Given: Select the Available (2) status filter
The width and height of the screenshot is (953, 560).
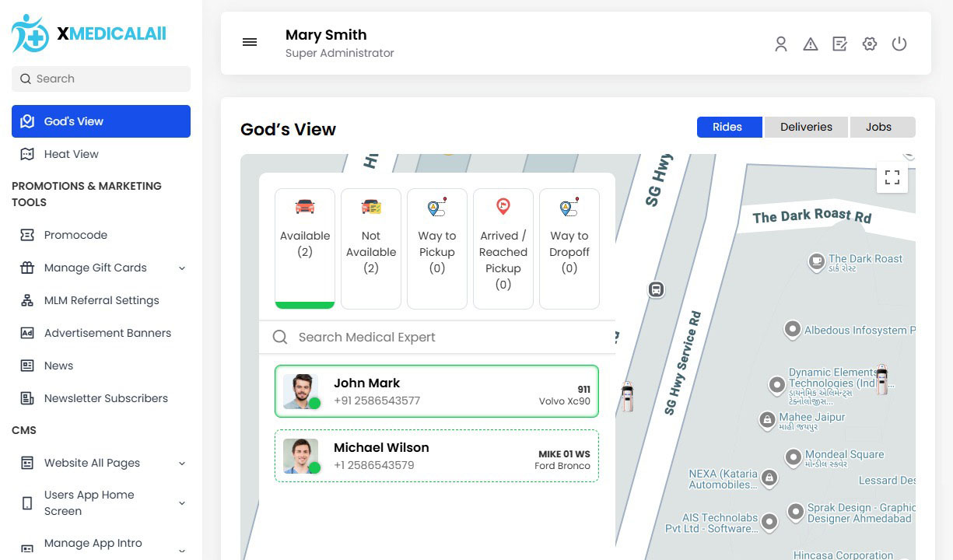Looking at the screenshot, I should (305, 247).
